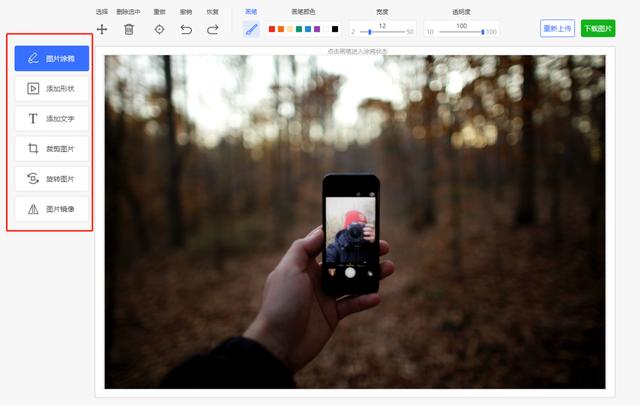Select the move/选择 tool icon
Screen dimensions: 640x405
(102, 29)
